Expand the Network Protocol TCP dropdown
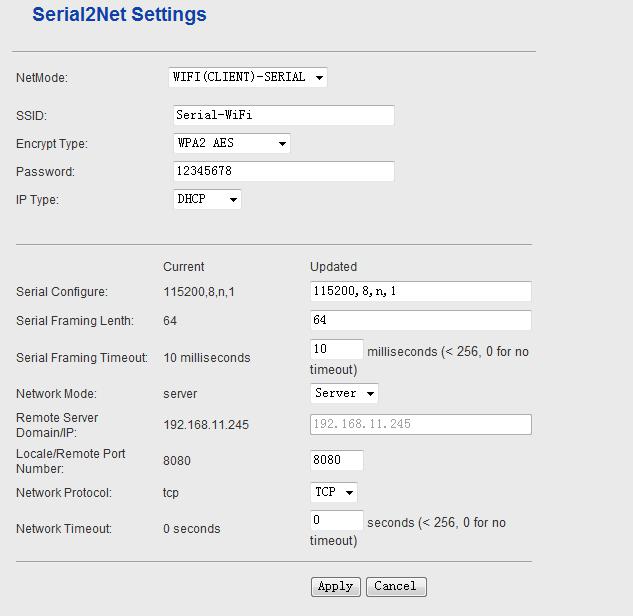The width and height of the screenshot is (633, 616). click(334, 493)
